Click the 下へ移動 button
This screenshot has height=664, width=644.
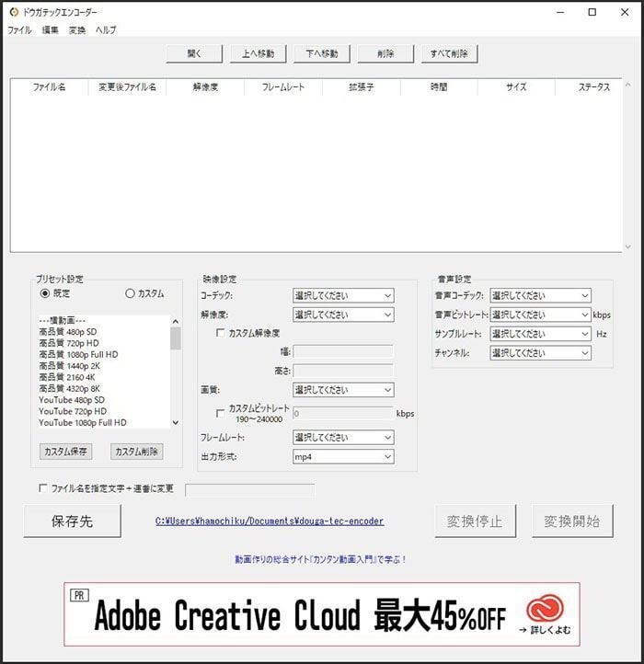point(322,53)
